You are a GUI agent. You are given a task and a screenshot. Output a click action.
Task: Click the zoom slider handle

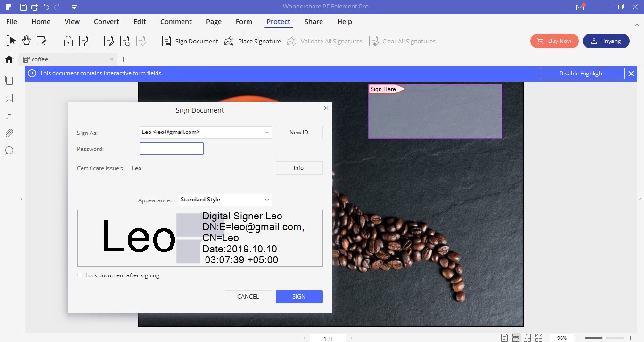pyautogui.click(x=603, y=338)
